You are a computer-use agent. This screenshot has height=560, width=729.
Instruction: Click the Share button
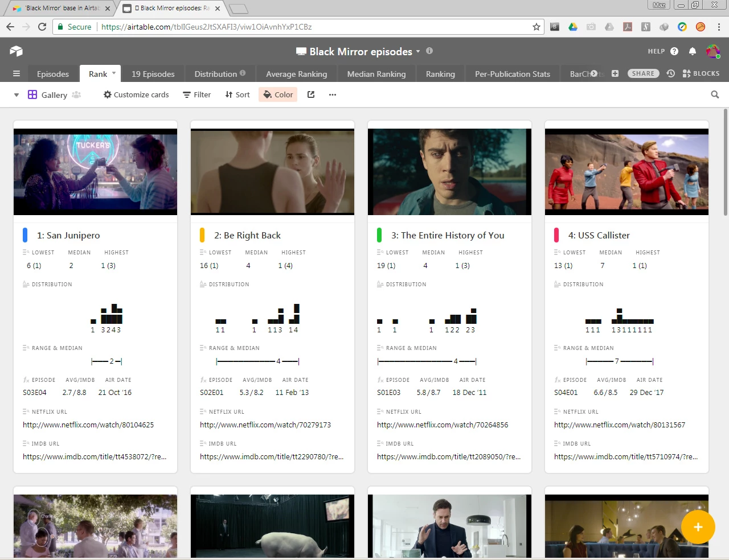[643, 73]
